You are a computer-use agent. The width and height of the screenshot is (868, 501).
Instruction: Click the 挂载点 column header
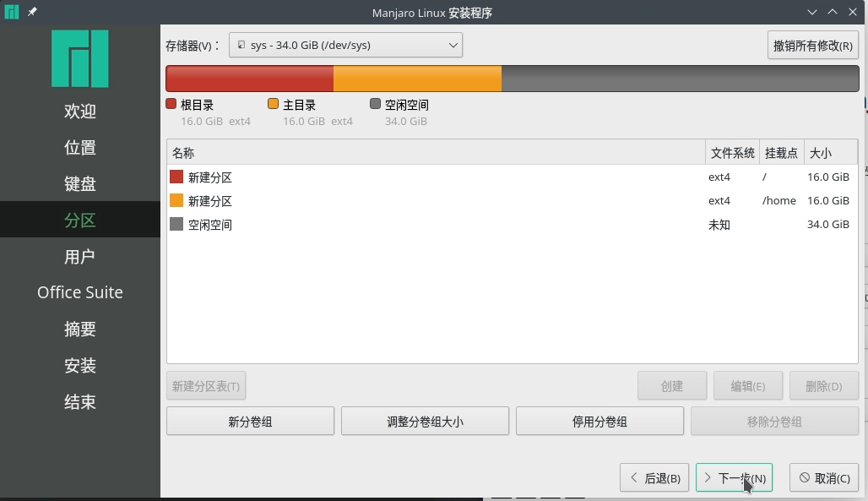click(782, 152)
